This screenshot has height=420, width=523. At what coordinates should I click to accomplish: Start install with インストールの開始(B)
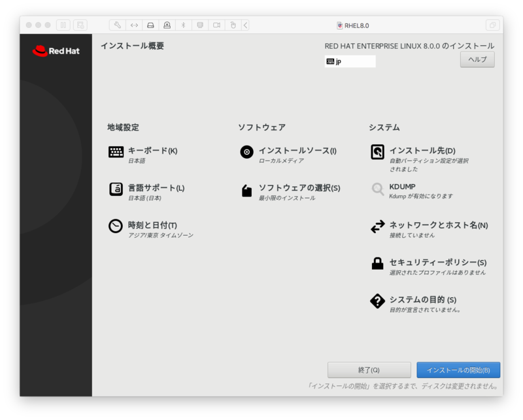(x=458, y=370)
